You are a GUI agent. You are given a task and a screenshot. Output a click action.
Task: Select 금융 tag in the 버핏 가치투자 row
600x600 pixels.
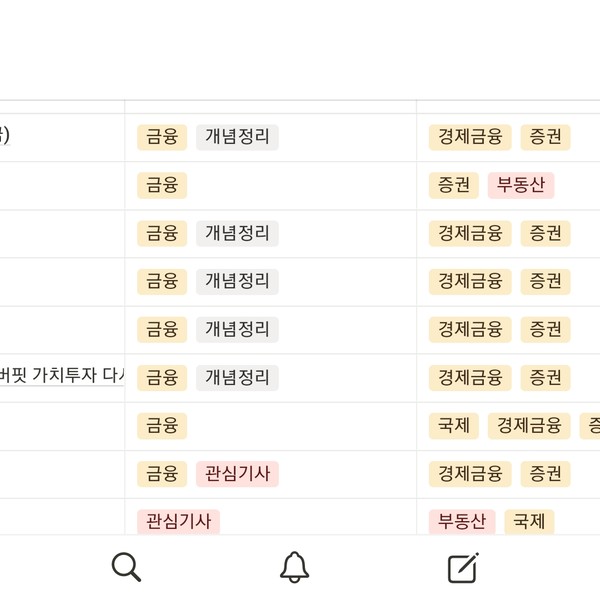pos(162,378)
